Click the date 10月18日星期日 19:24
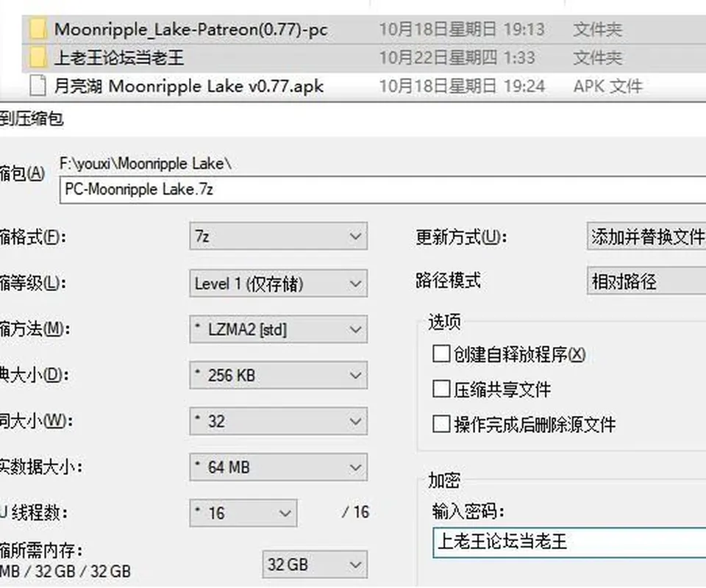Viewport: 706px width, 588px height. pyautogui.click(x=462, y=86)
